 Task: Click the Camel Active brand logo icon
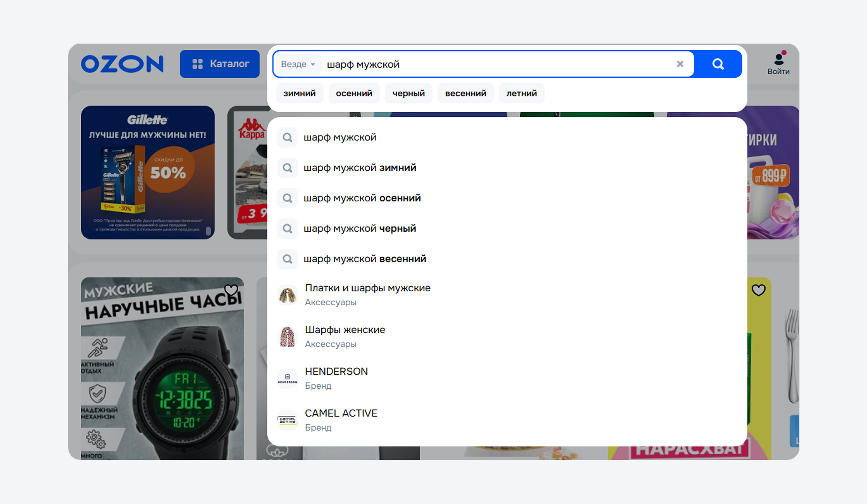(287, 420)
